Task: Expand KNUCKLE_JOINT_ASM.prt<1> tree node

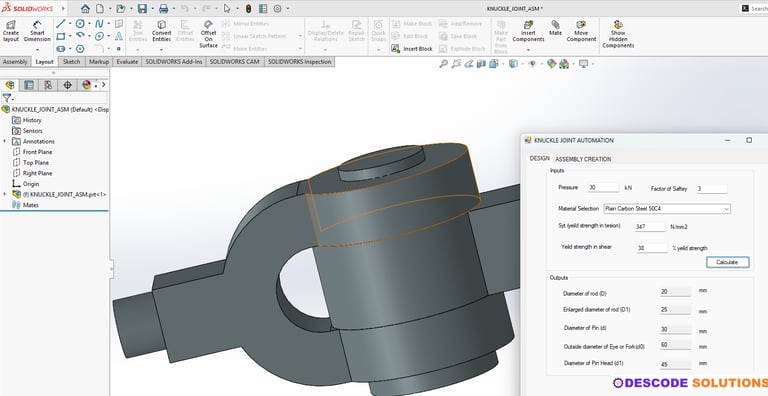Action: click(5, 194)
